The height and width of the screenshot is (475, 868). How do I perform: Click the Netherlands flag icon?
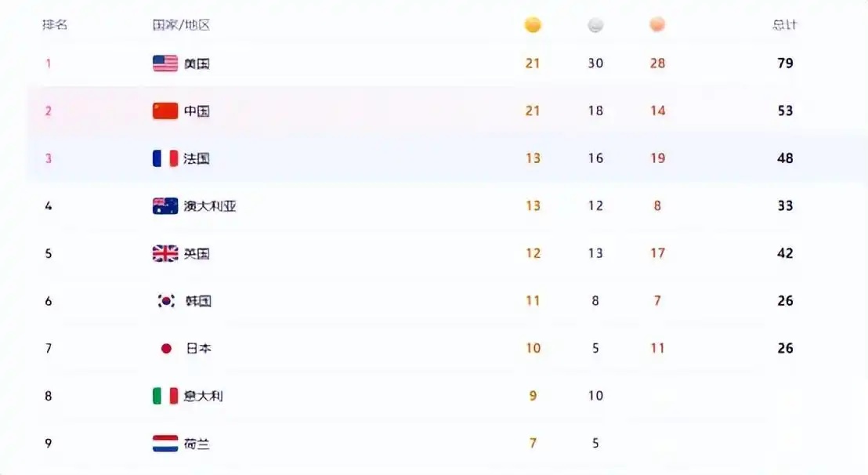[165, 444]
